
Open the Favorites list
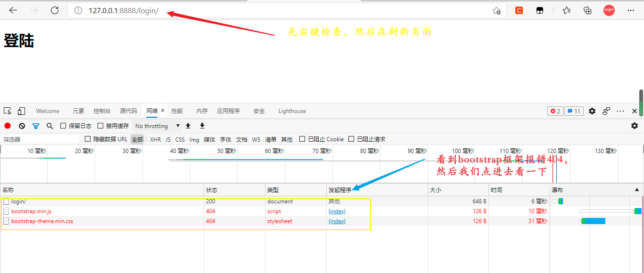click(x=566, y=10)
